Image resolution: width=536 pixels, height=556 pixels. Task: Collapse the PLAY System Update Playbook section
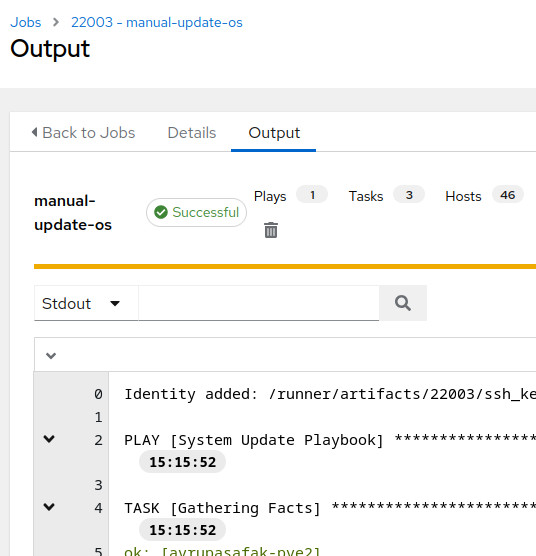click(49, 439)
